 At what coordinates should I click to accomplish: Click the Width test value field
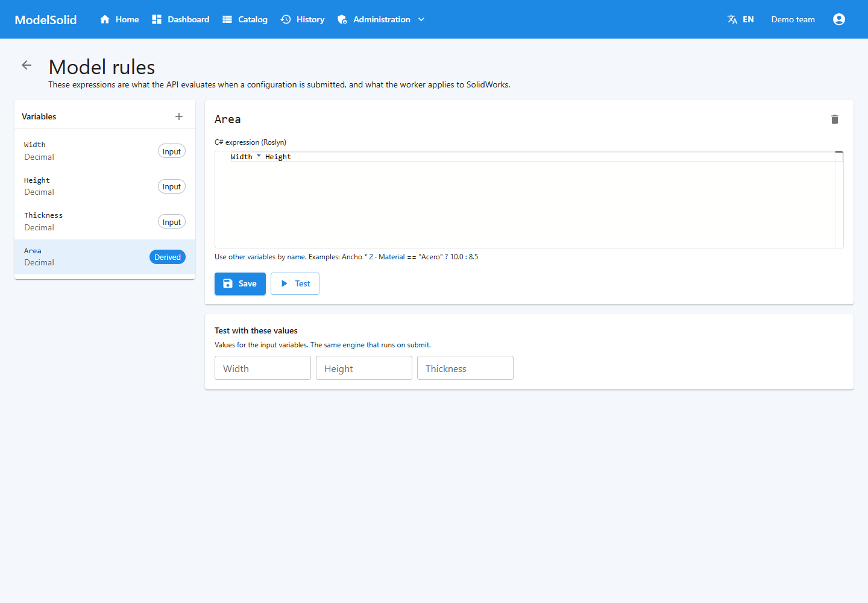(263, 368)
